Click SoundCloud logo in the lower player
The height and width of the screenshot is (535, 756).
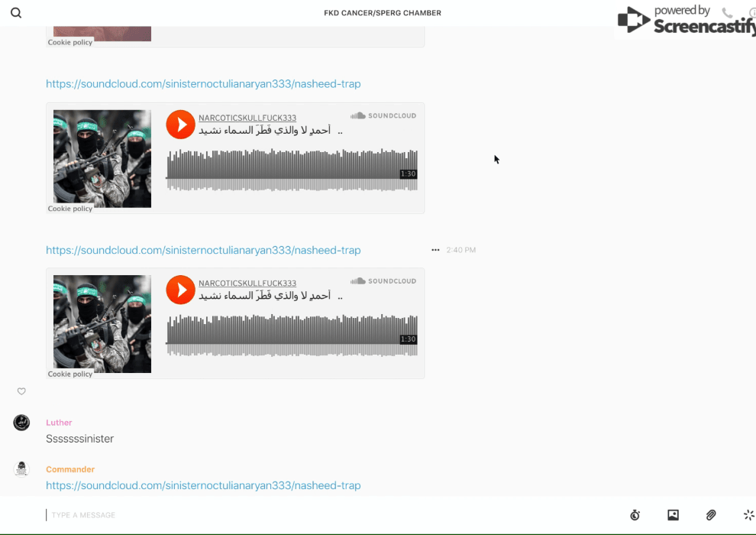pyautogui.click(x=383, y=281)
